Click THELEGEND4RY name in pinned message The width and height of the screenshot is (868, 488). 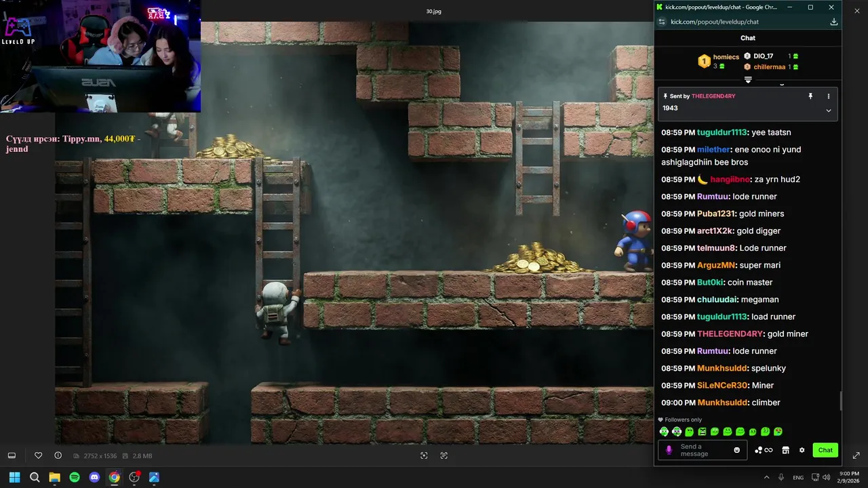coord(713,96)
